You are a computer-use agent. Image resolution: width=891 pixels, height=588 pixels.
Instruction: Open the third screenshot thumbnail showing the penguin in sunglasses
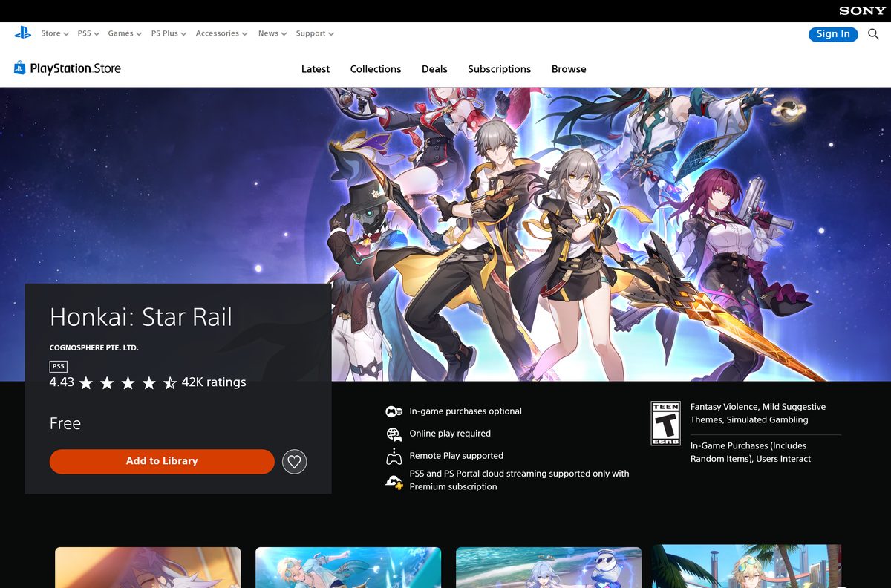point(549,567)
